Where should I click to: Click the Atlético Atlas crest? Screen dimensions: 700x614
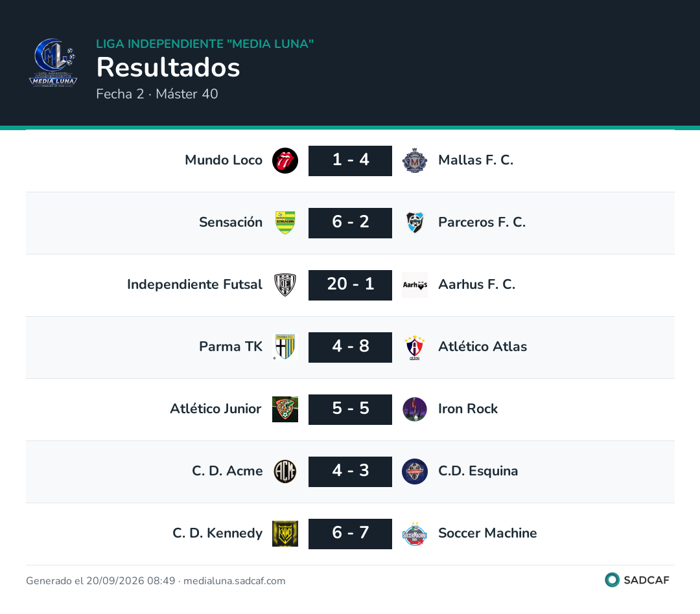pyautogui.click(x=415, y=347)
